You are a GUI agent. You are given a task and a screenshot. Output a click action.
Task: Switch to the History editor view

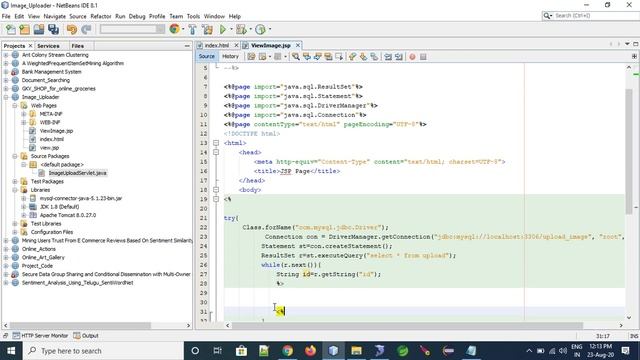tap(230, 56)
